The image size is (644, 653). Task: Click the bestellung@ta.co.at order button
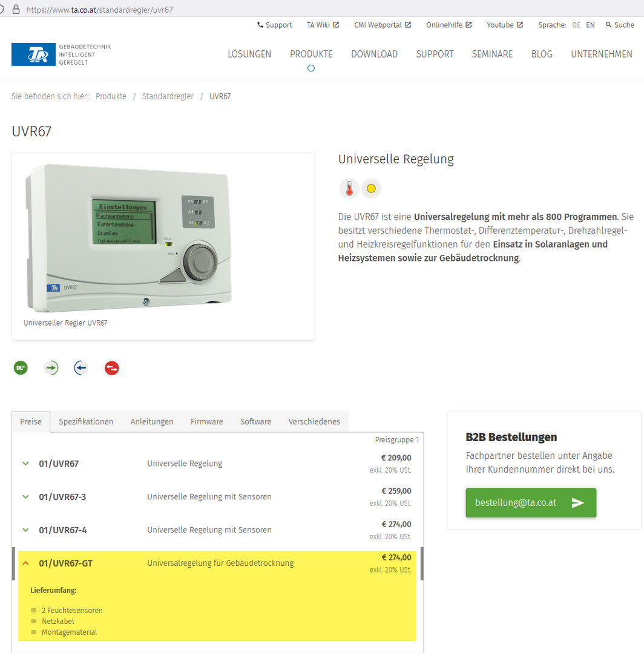[531, 503]
